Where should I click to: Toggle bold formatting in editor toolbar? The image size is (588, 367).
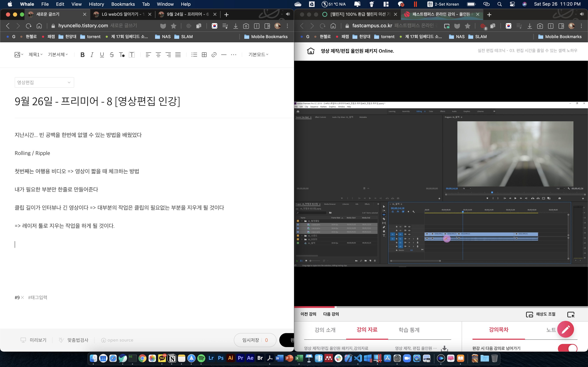click(82, 55)
